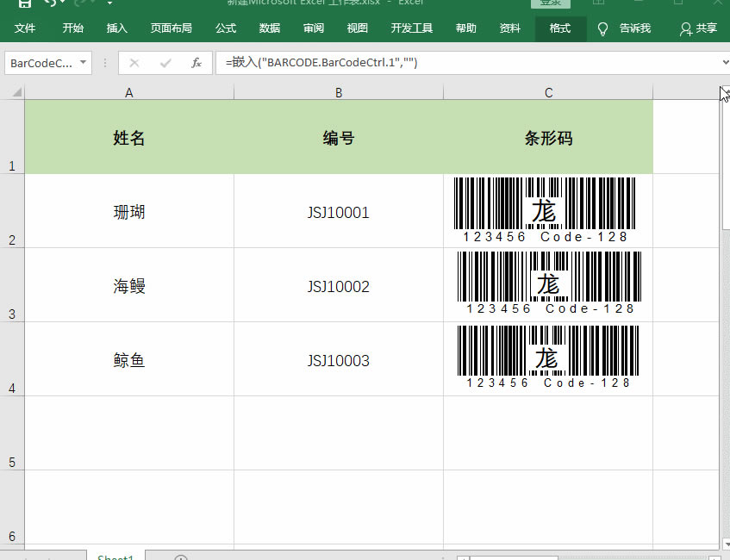Click the new worksheet plus icon

tap(180, 557)
